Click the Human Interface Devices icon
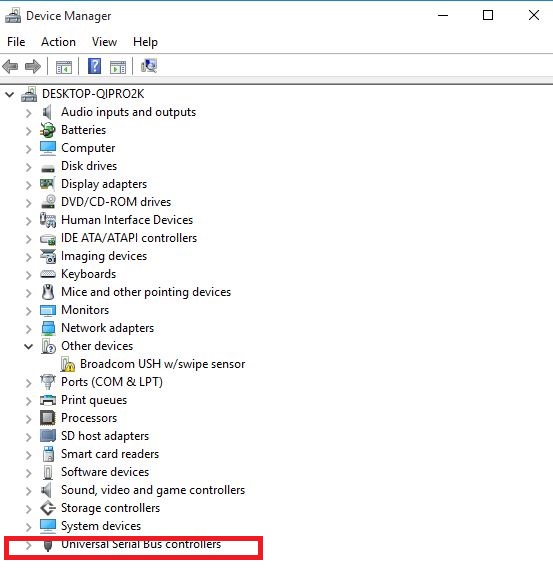The height and width of the screenshot is (588, 553). tap(48, 220)
